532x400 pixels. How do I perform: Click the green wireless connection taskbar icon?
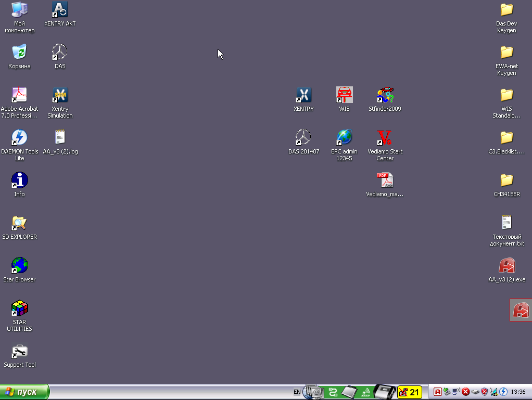click(366, 392)
